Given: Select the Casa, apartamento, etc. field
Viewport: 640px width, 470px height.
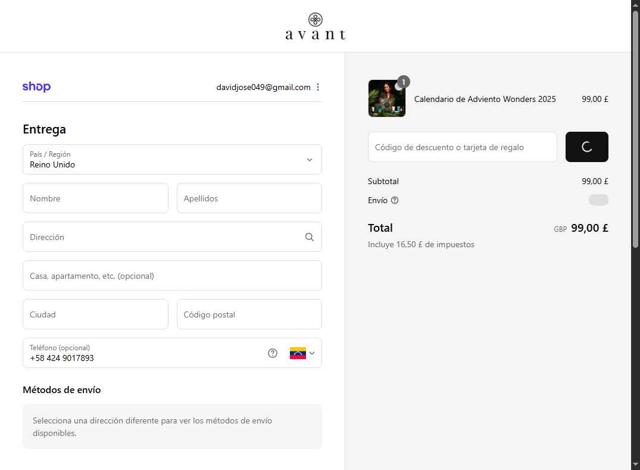Looking at the screenshot, I should tap(172, 276).
